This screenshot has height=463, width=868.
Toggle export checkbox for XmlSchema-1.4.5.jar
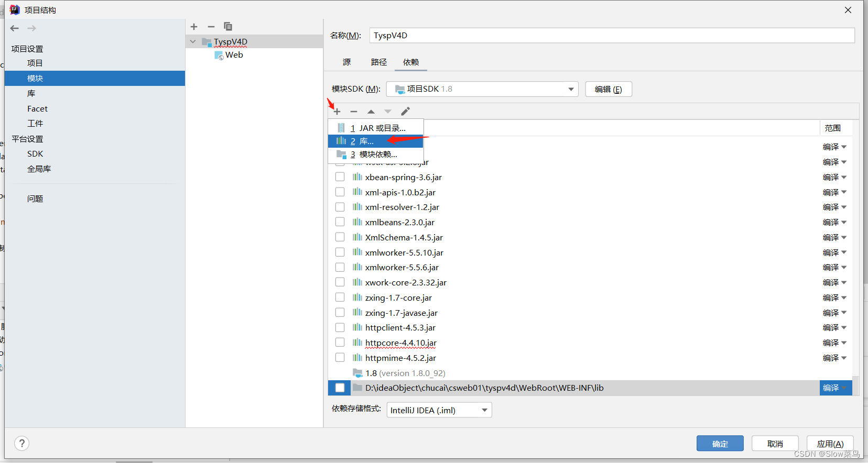[340, 237]
